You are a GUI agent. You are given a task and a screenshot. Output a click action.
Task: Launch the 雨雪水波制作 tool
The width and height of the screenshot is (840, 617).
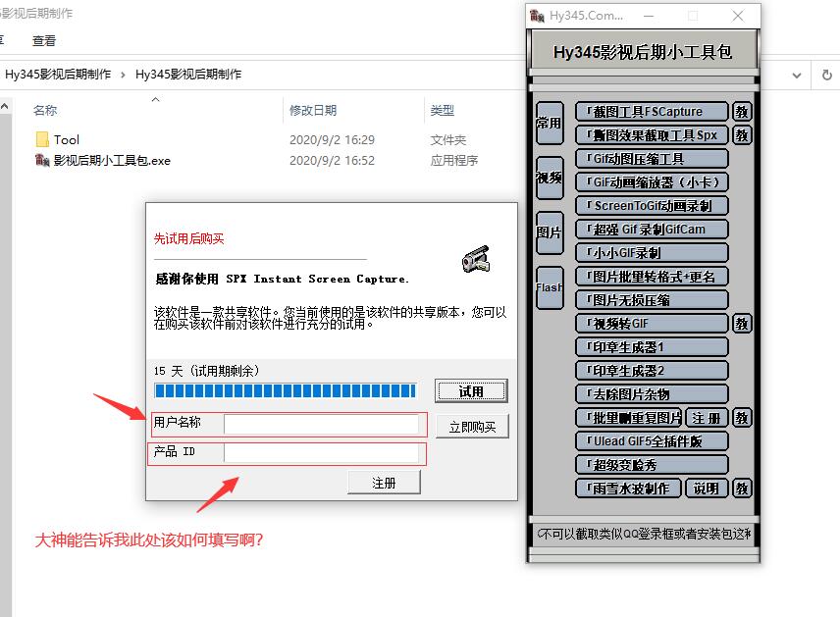(628, 488)
